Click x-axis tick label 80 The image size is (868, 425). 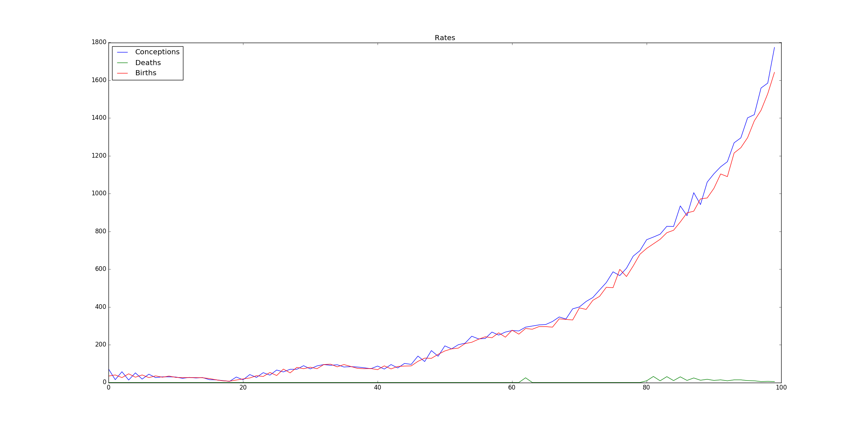[x=647, y=388]
